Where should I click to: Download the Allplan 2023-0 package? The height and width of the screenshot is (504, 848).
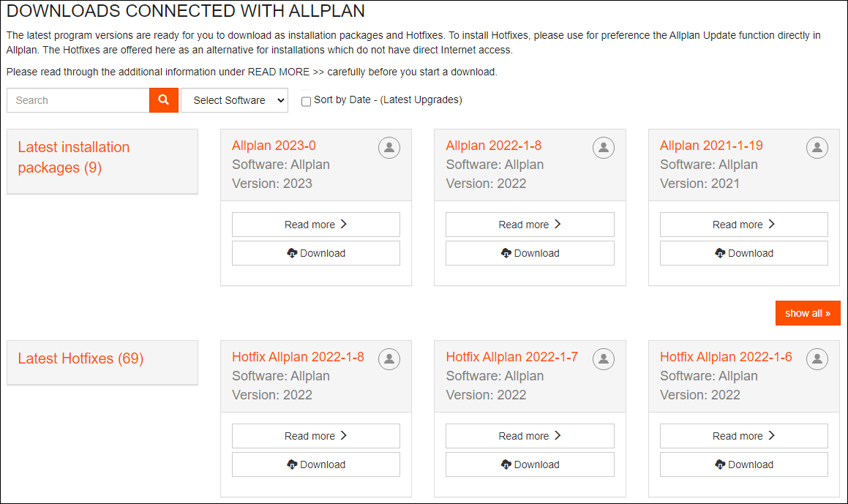316,253
